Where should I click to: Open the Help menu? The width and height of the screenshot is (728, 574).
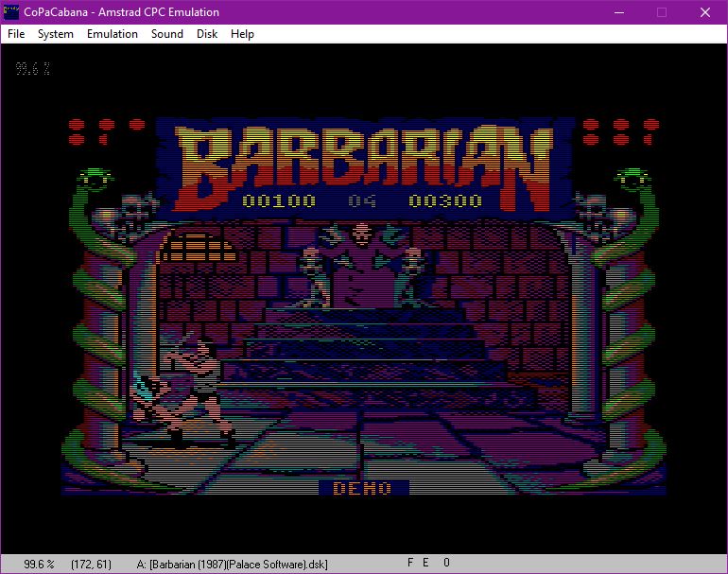click(x=242, y=34)
